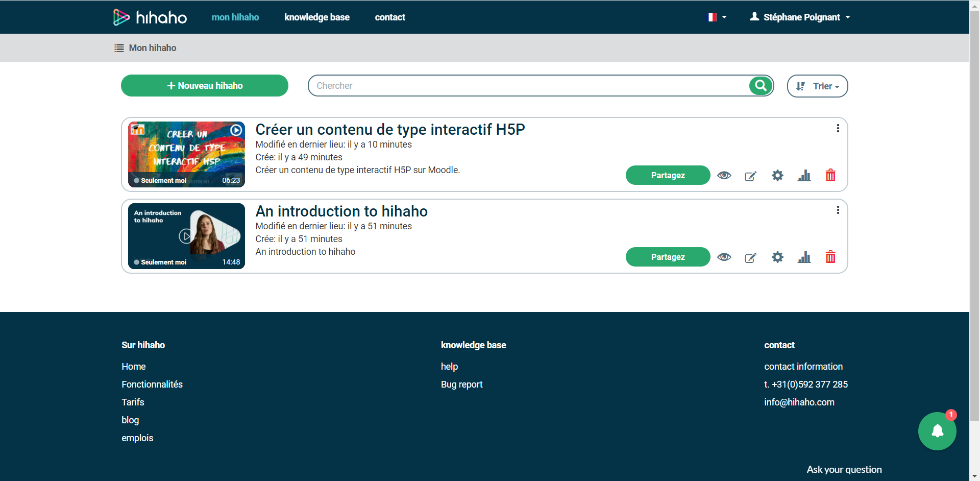Open the Fonctionnalités footer link
The height and width of the screenshot is (481, 980).
point(152,384)
